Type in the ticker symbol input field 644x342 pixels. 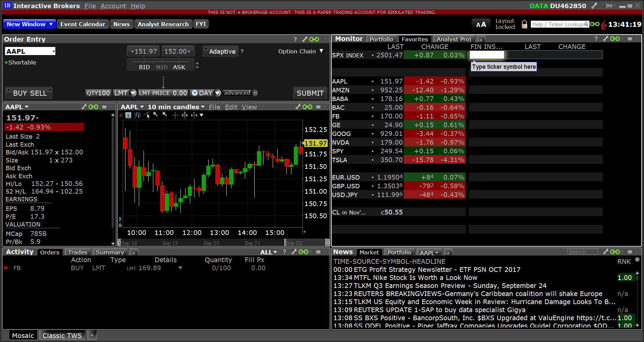point(486,55)
